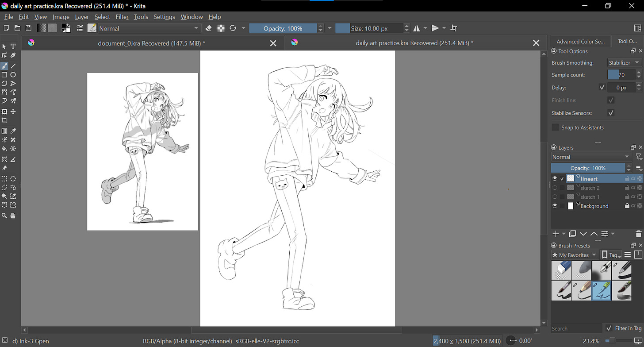This screenshot has height=347, width=644.
Task: Select the Zoom tool magnifier
Action: pyautogui.click(x=4, y=216)
